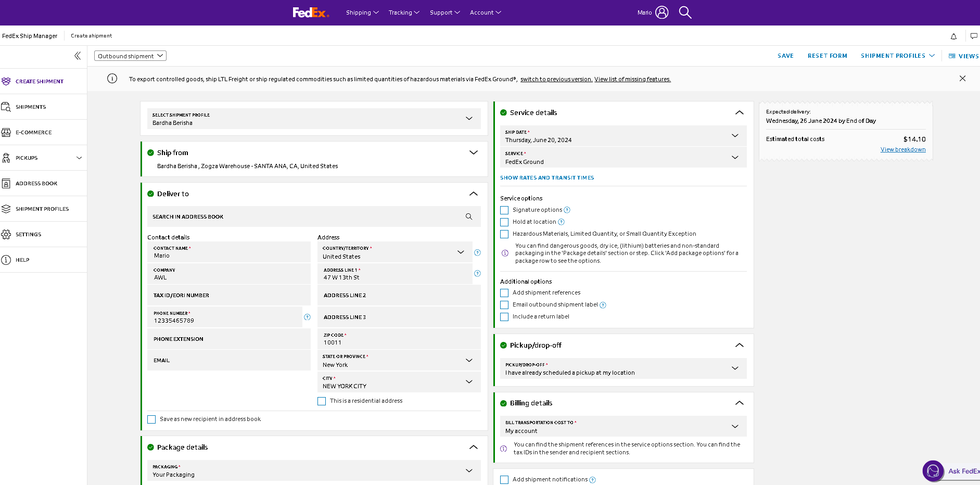Open the Account menu in header
This screenshot has height=485, width=980.
tap(485, 12)
